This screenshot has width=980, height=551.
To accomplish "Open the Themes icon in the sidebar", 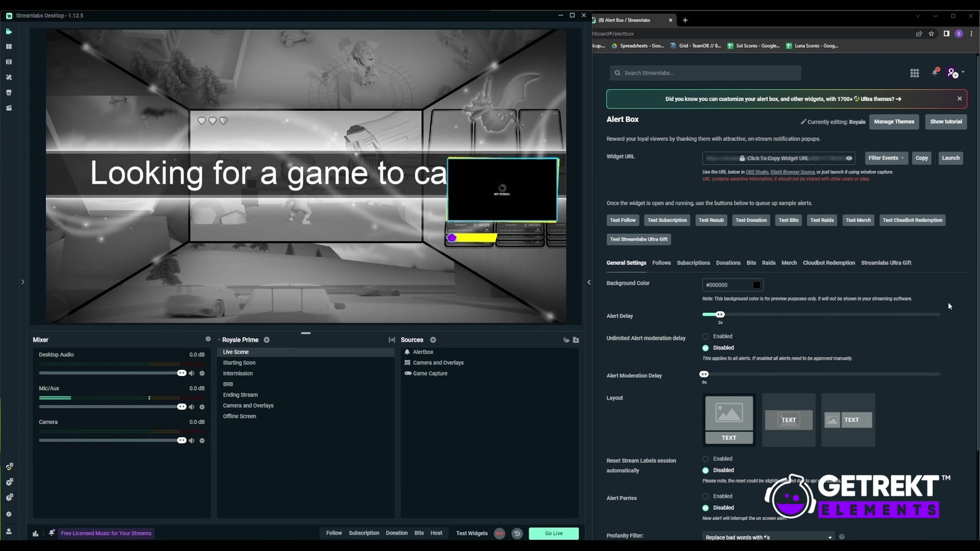I will tap(9, 77).
